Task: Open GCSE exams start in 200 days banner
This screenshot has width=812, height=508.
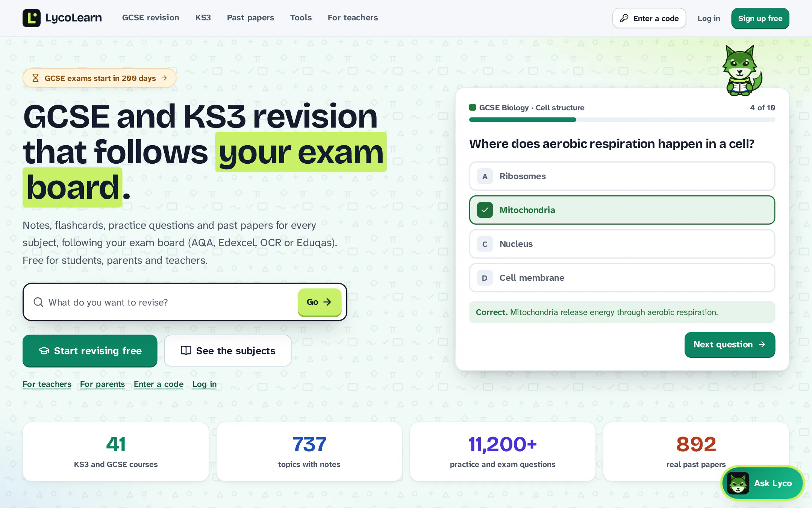Action: coord(100,78)
